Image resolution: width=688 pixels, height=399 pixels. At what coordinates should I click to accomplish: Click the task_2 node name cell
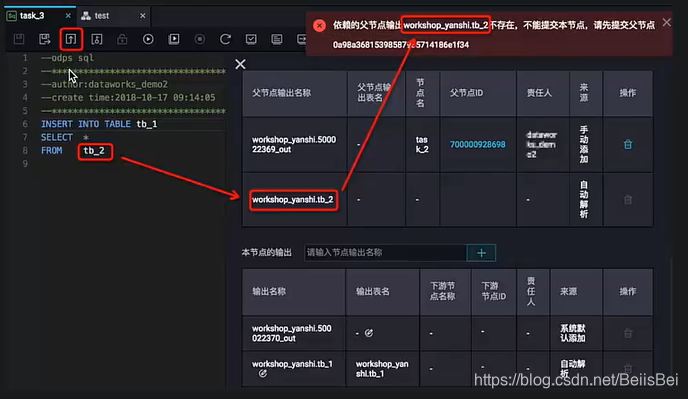coord(422,144)
